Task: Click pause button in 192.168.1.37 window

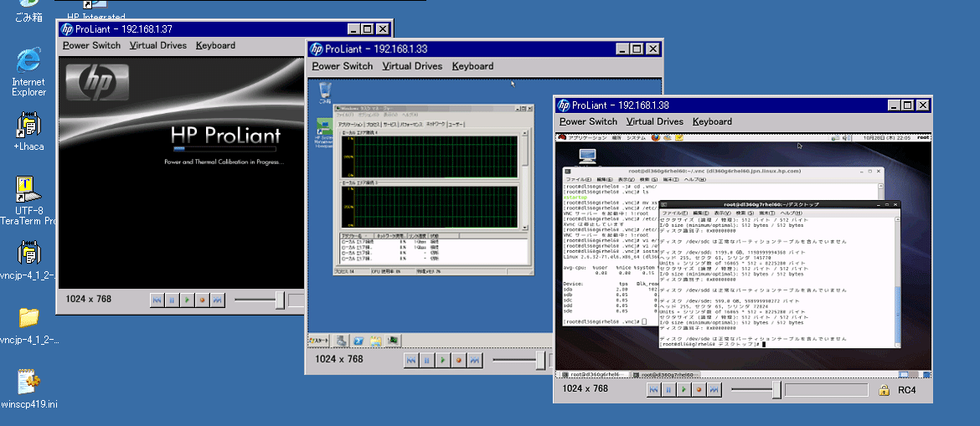Action: pos(173,300)
